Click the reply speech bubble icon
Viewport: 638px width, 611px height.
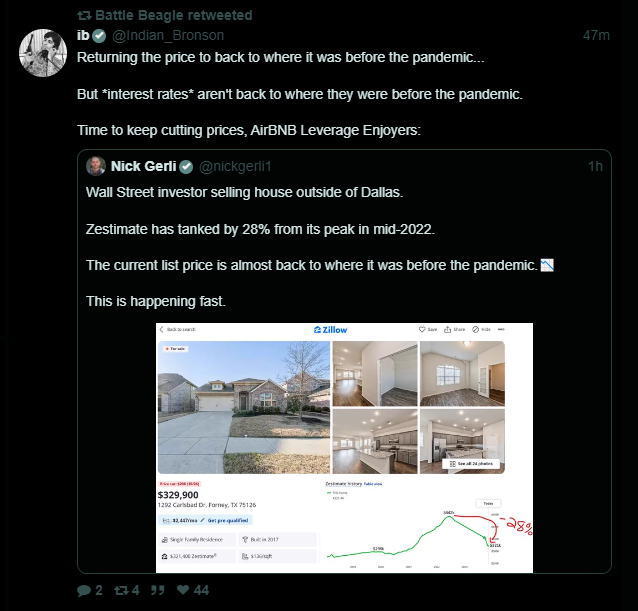[84, 591]
